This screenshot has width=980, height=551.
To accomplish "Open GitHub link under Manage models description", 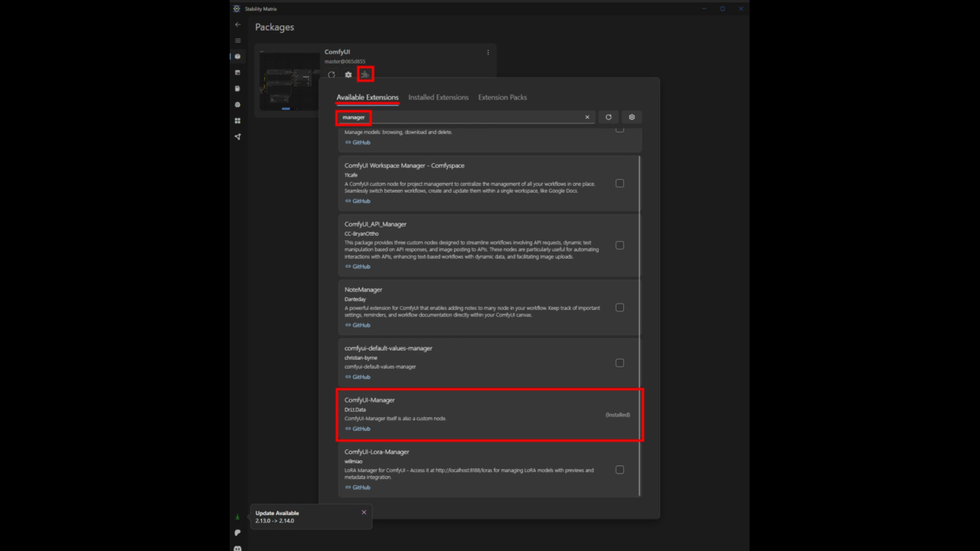I will [358, 142].
